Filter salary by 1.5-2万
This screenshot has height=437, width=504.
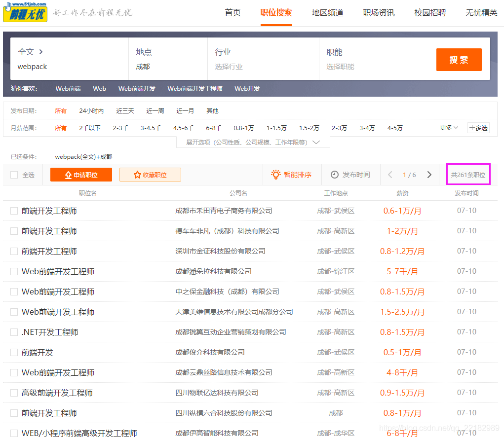pyautogui.click(x=309, y=128)
